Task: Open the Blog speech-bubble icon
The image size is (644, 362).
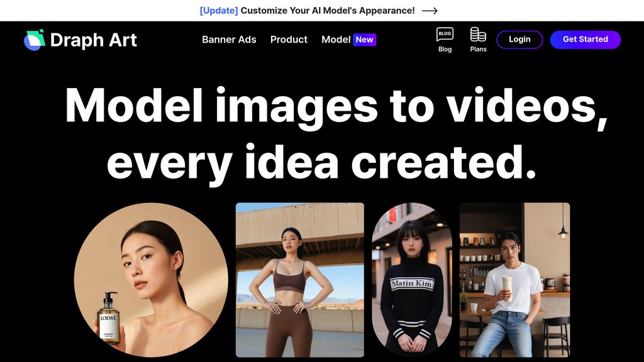Action: pos(445,34)
